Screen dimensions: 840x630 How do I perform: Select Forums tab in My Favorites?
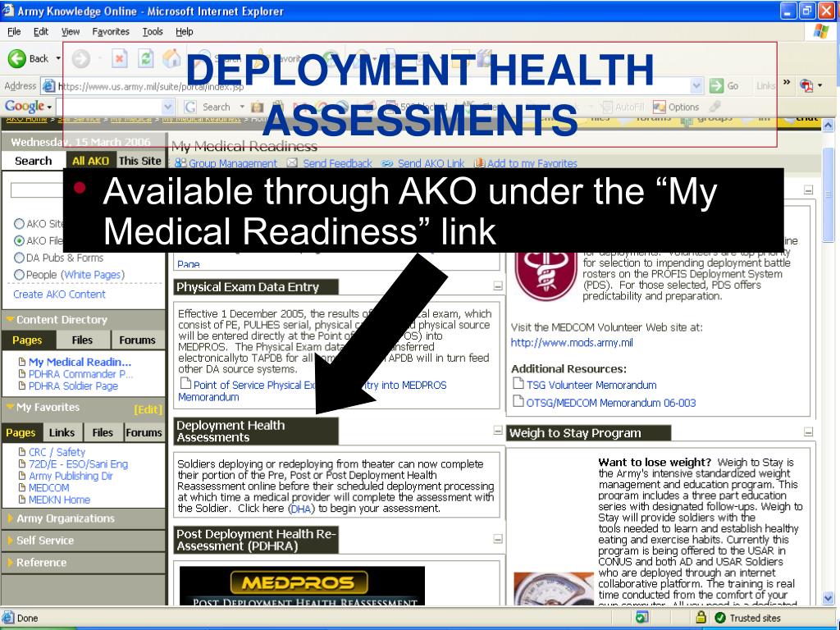tap(144, 432)
